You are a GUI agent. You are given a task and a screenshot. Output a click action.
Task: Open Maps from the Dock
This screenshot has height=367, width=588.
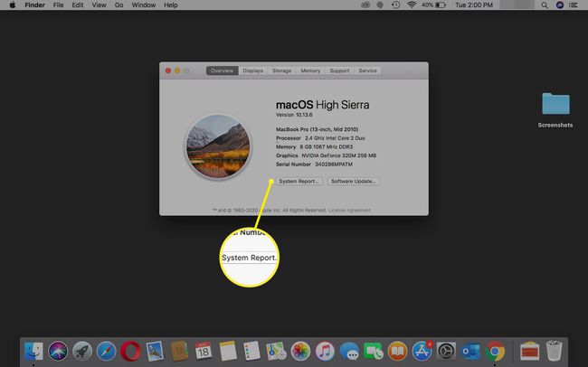pos(276,352)
